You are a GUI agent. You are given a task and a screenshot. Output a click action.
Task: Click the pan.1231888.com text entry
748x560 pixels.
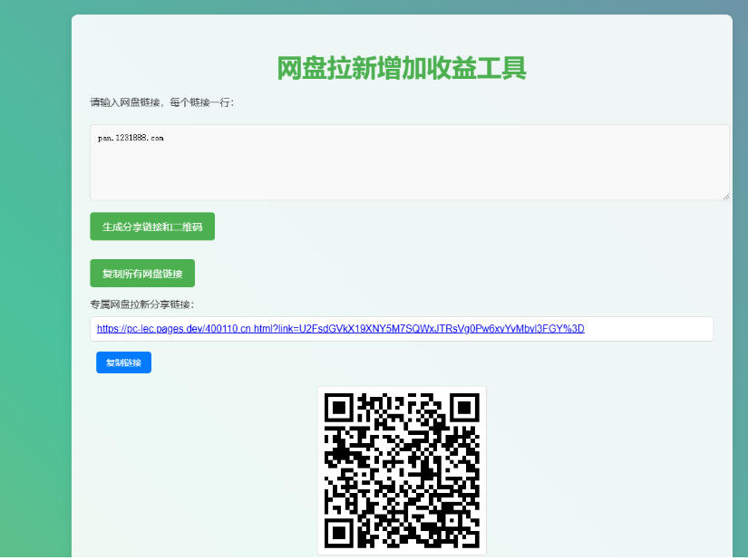pos(131,138)
